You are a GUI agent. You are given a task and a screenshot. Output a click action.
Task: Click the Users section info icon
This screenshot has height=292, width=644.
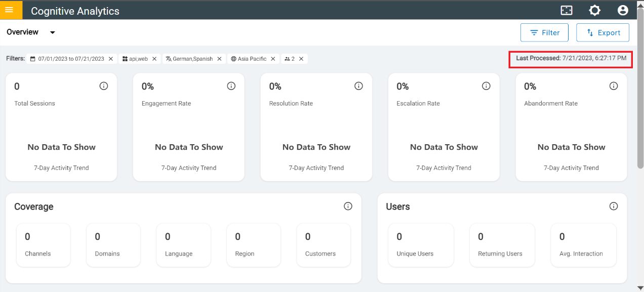coord(614,206)
